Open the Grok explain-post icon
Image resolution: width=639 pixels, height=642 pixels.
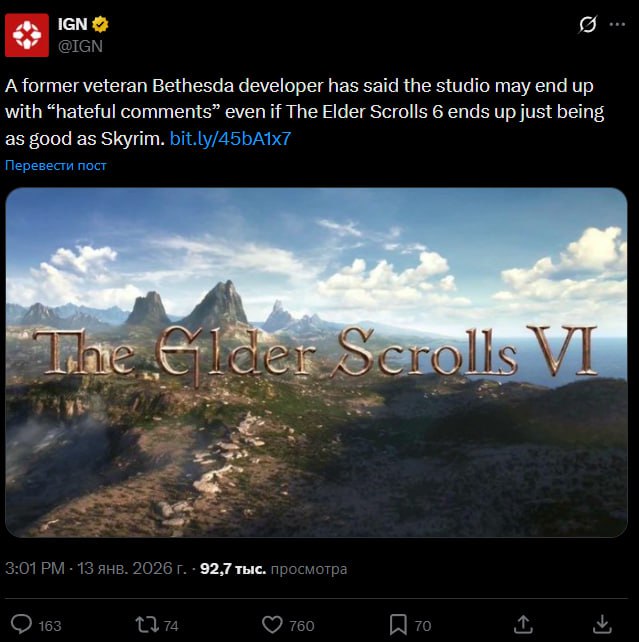(588, 25)
